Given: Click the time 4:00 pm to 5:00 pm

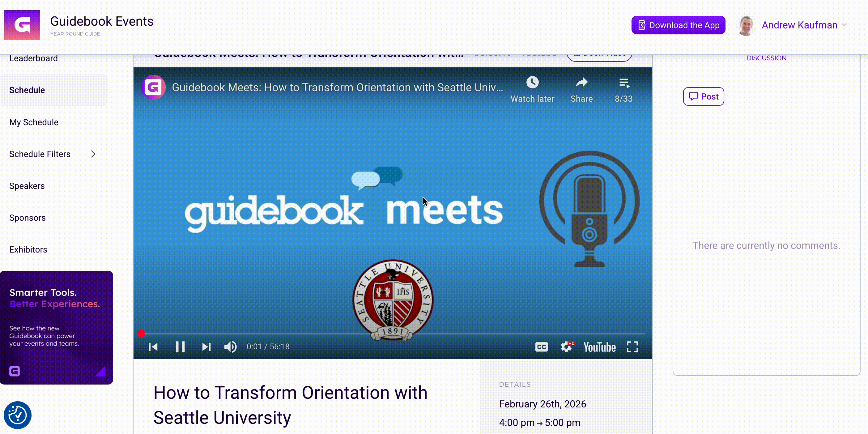Looking at the screenshot, I should click(539, 423).
